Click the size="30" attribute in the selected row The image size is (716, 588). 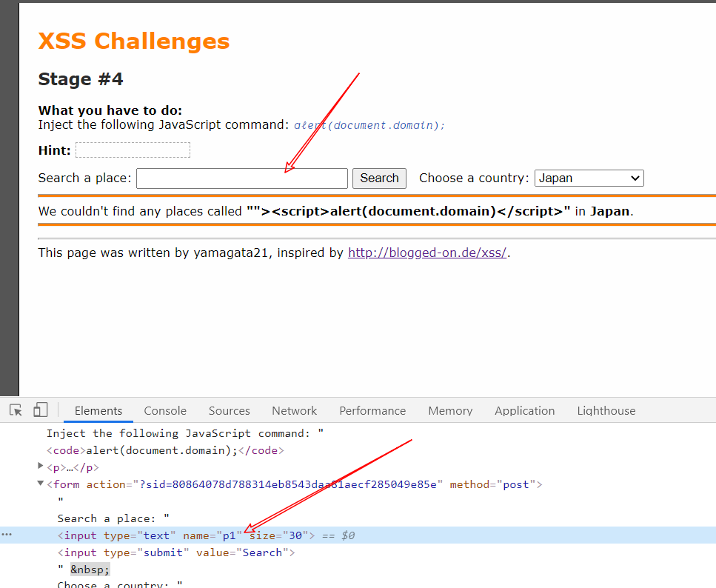[278, 535]
